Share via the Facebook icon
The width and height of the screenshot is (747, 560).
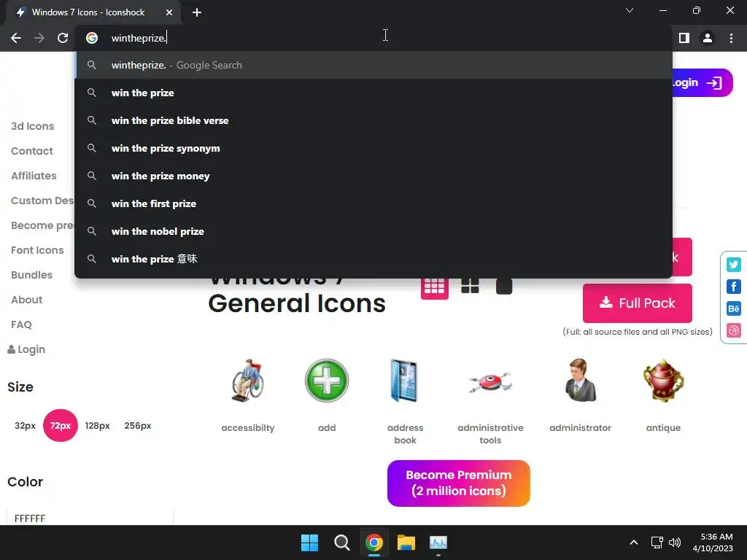click(734, 286)
